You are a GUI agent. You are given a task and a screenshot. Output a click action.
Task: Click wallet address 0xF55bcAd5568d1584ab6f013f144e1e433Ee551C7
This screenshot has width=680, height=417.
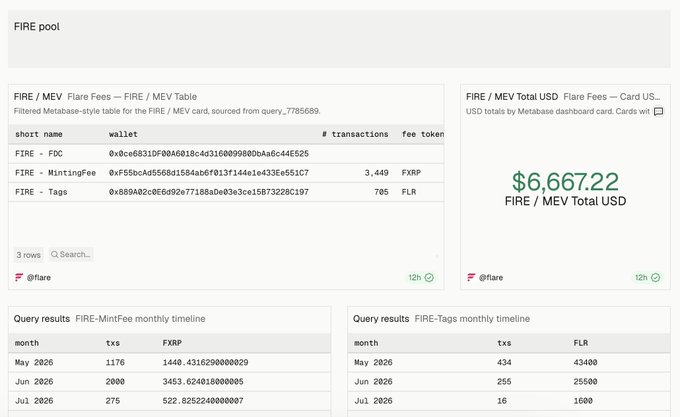[x=209, y=173]
